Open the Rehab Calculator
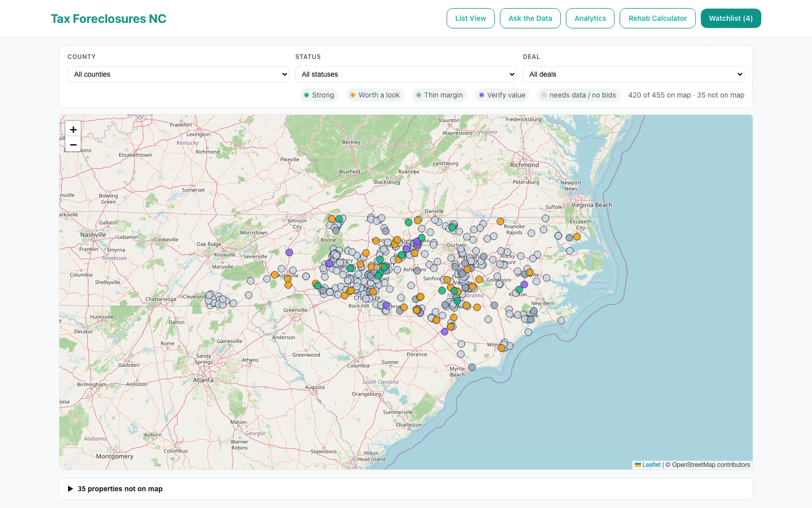This screenshot has width=812, height=508. point(658,18)
